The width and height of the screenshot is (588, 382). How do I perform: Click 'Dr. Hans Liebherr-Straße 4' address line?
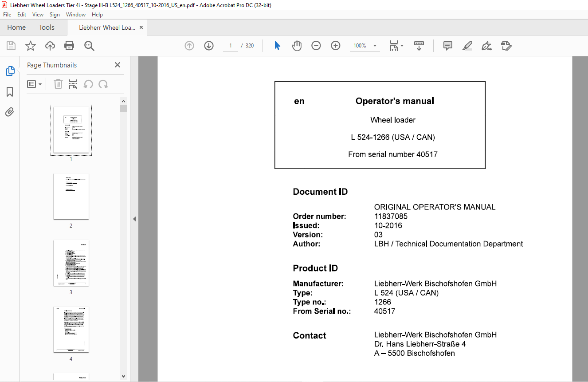tap(420, 344)
